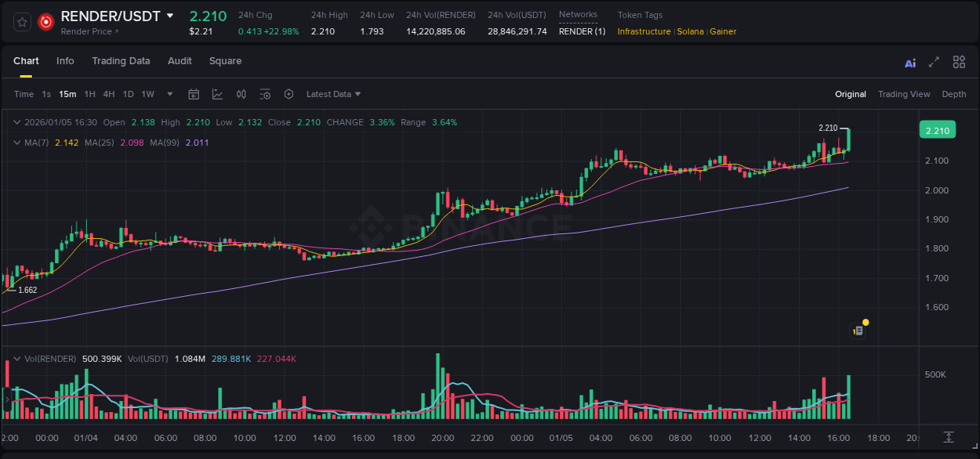Switch chart to Depth view
980x459 pixels.
954,94
